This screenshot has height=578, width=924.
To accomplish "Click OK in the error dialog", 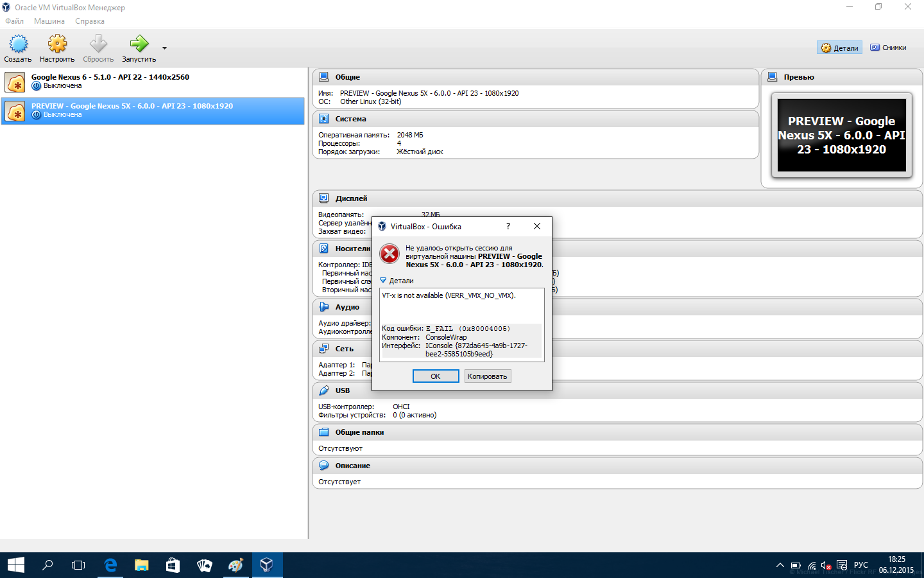I will tap(436, 376).
